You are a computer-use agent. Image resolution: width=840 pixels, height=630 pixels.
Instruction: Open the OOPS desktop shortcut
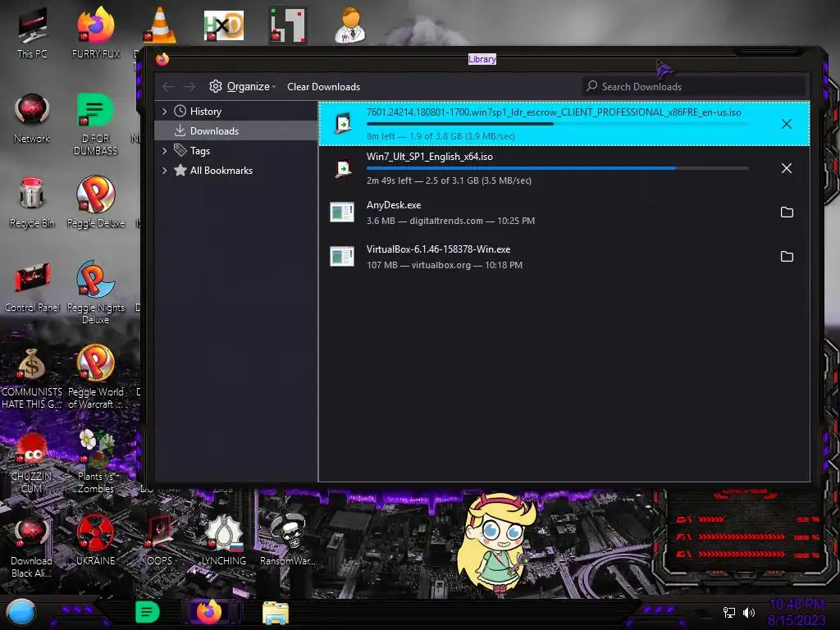160,540
